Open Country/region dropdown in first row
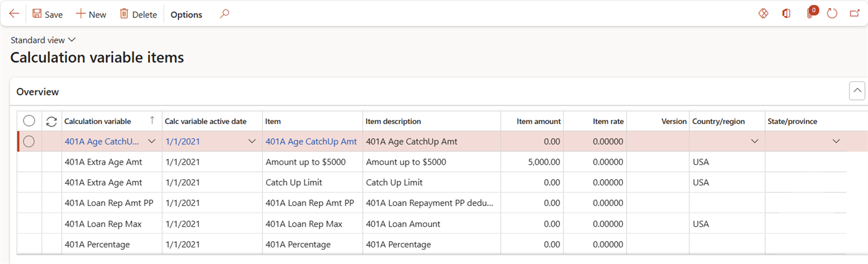 pos(755,141)
